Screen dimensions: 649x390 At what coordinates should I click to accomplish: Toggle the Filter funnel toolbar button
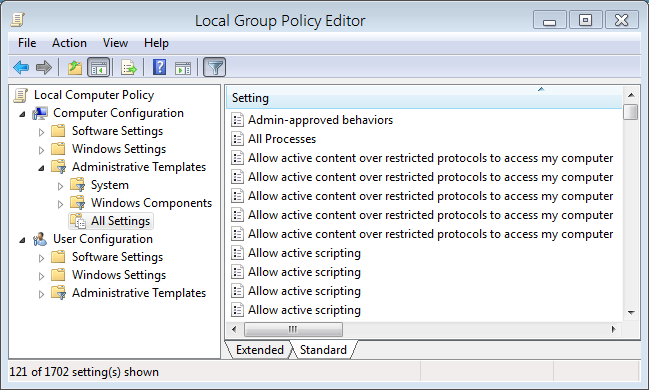(x=214, y=67)
